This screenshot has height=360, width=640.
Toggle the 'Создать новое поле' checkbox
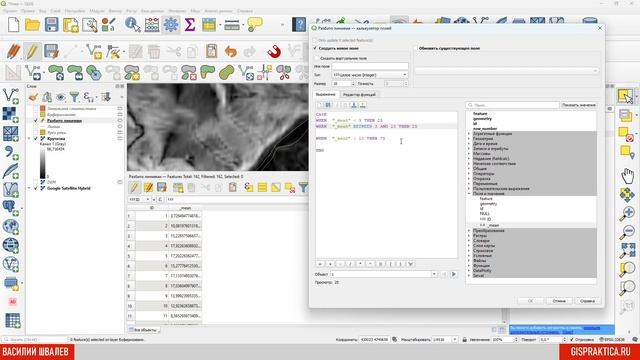pyautogui.click(x=315, y=48)
